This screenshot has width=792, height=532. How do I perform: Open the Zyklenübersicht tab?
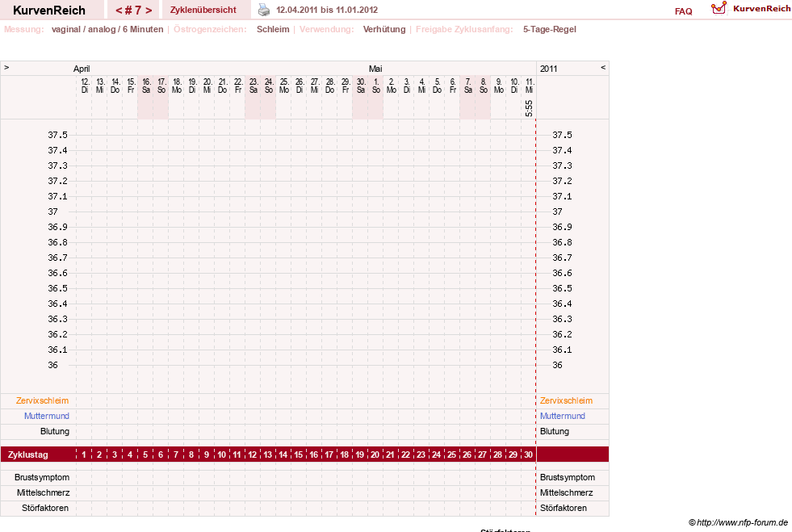203,10
